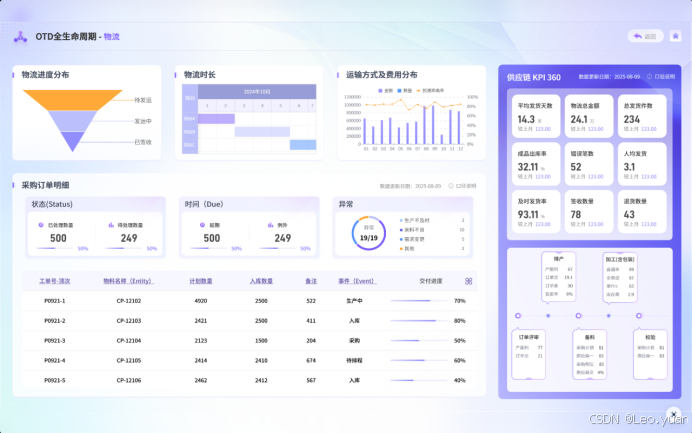
Task: Open the 及时发货率 93.11 KPI card
Action: (536, 212)
